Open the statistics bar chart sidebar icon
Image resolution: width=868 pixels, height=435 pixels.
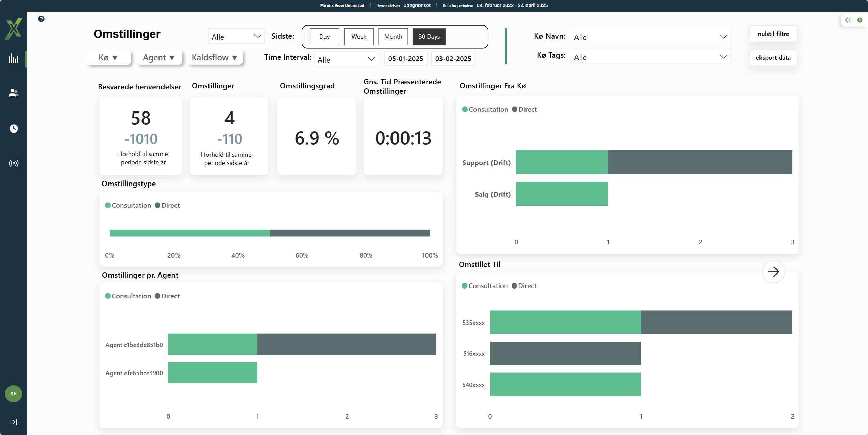[x=14, y=58]
